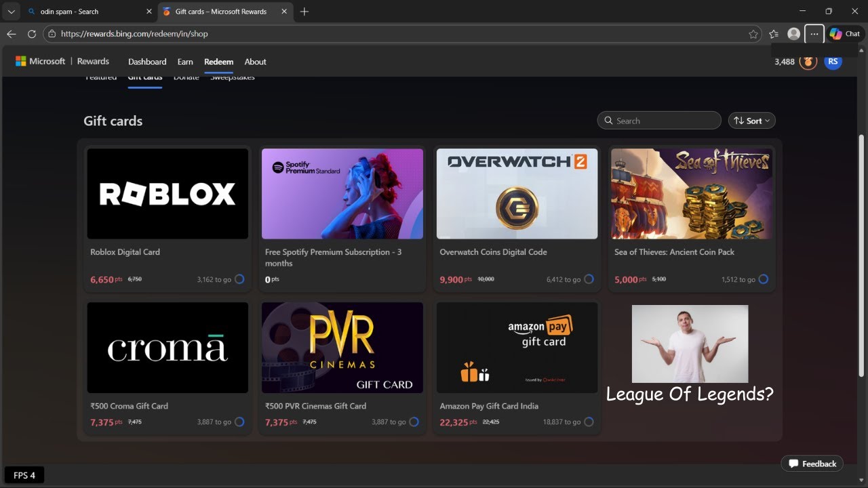Open the Feedback button
The height and width of the screenshot is (488, 868).
coord(812,464)
